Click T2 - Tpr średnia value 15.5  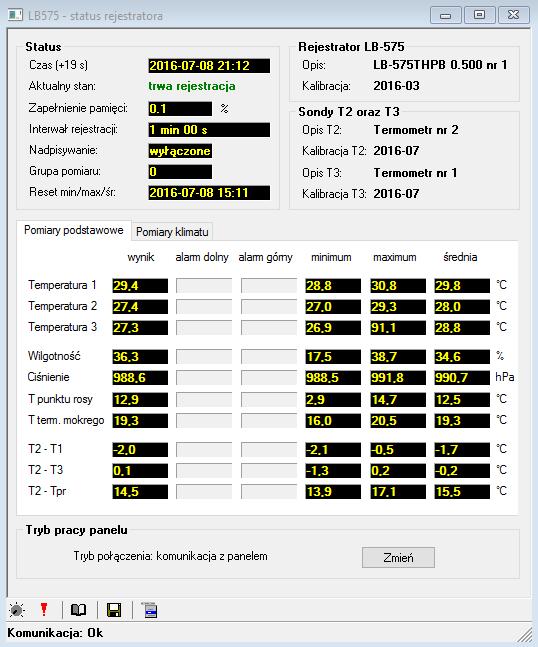(462, 491)
